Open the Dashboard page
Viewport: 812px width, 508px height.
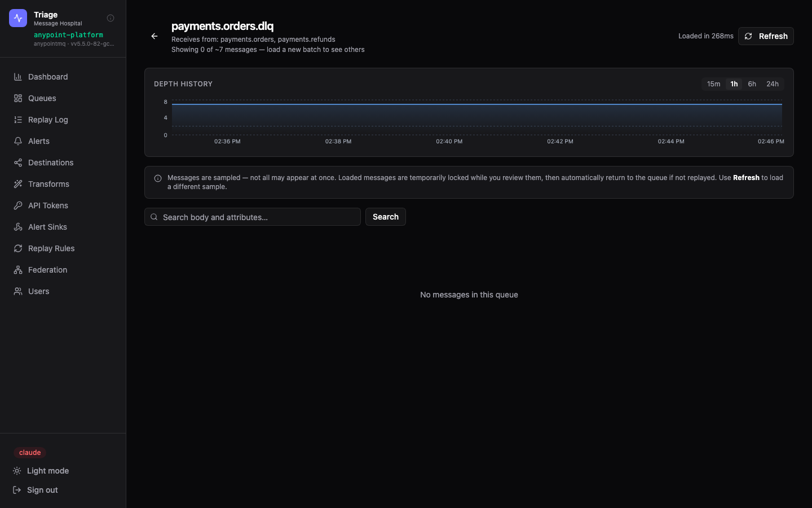[x=63, y=77]
